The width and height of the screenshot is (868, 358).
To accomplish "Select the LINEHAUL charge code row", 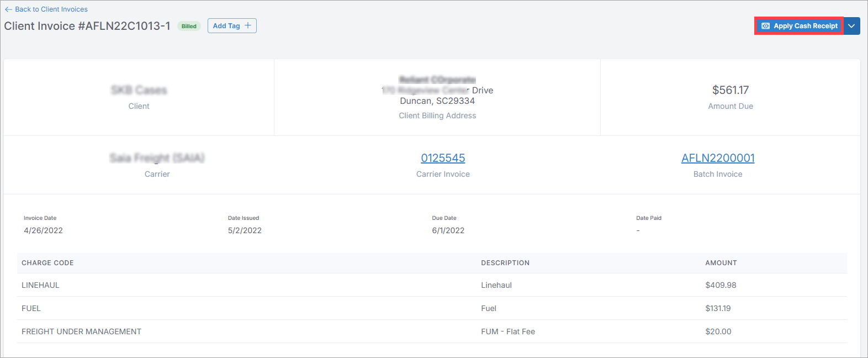I will point(432,285).
